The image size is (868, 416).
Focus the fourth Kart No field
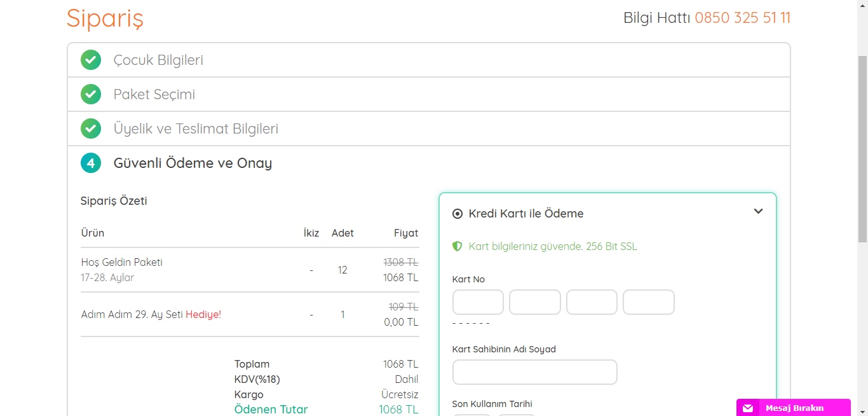(648, 303)
